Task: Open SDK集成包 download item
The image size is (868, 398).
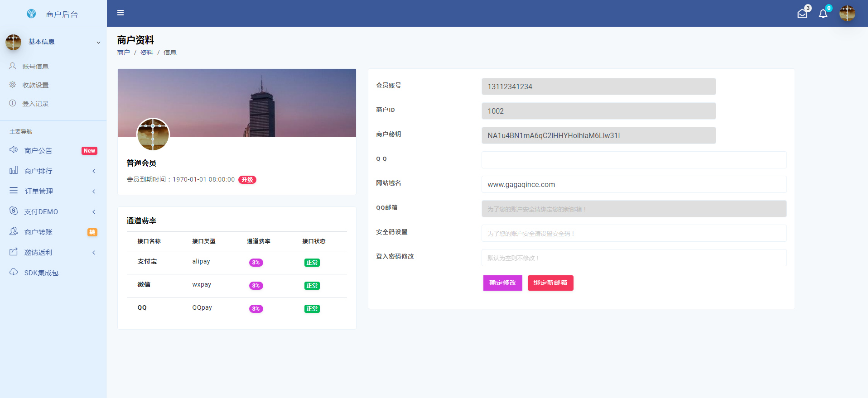Action: click(41, 273)
